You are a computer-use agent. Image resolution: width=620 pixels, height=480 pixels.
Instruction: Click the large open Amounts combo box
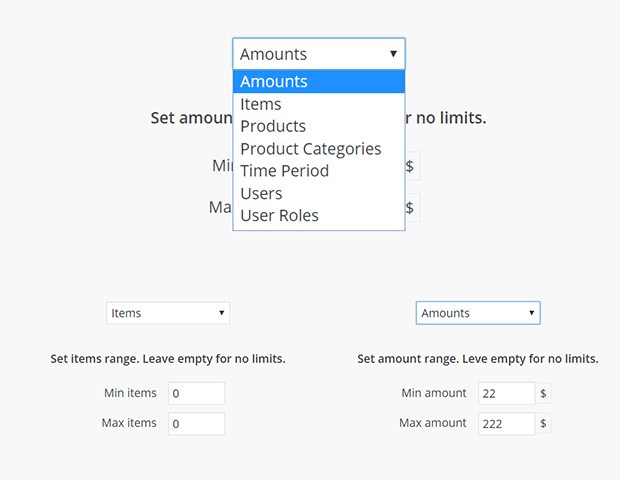318,54
